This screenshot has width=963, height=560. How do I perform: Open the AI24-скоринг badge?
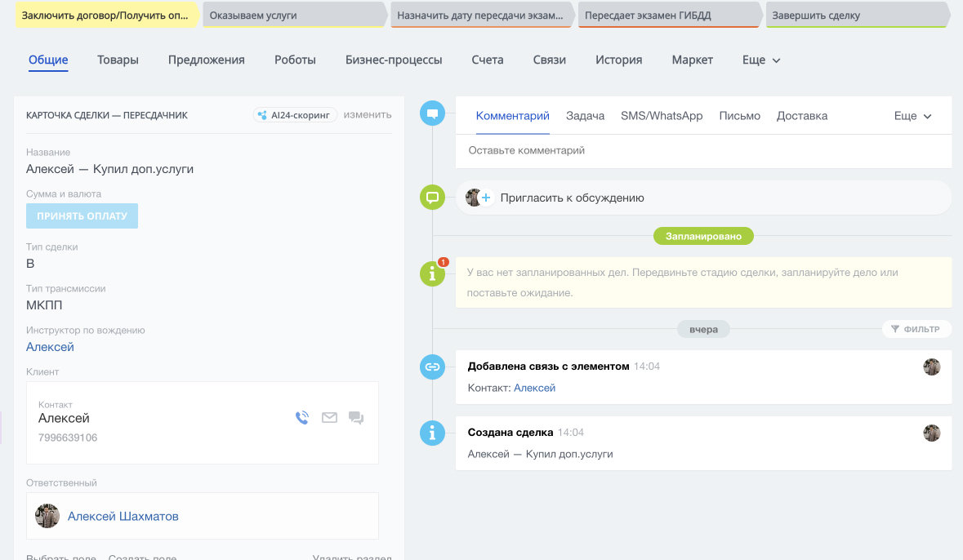point(295,115)
